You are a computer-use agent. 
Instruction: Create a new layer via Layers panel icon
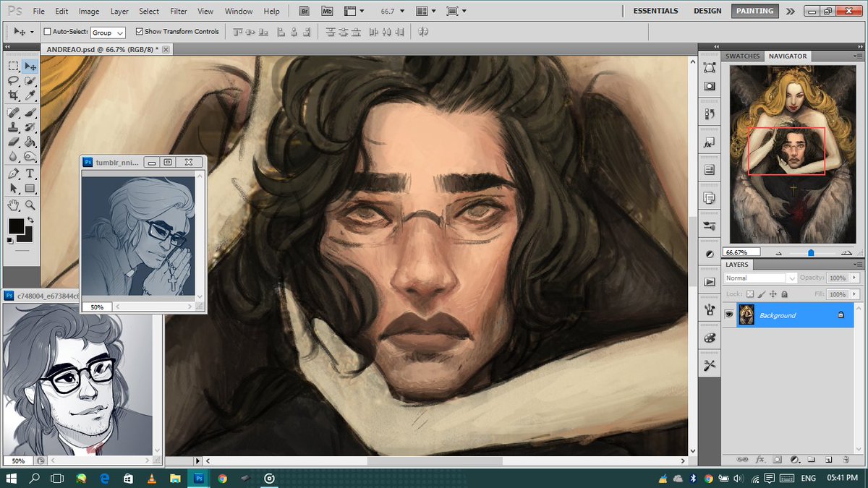coord(827,459)
